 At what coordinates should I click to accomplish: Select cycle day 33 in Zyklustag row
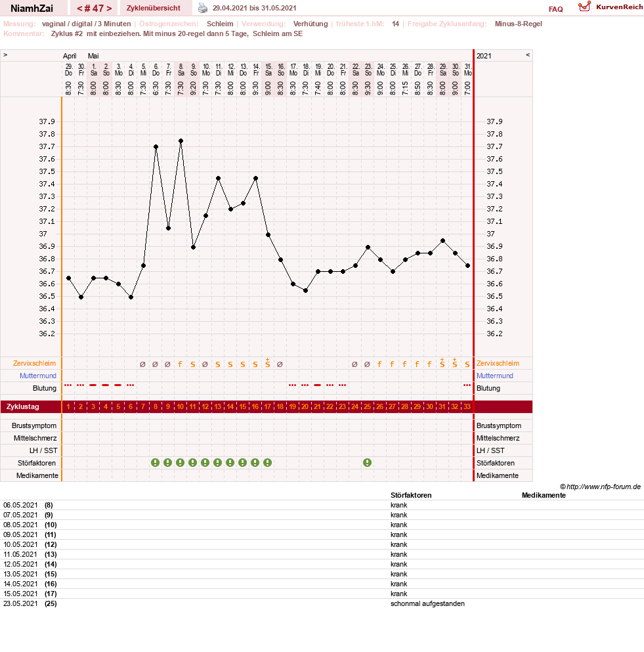tap(467, 406)
